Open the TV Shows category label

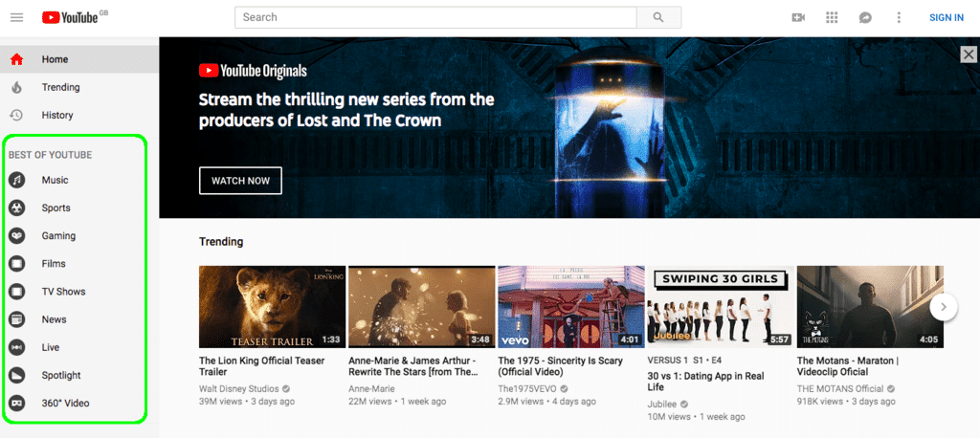click(x=64, y=292)
